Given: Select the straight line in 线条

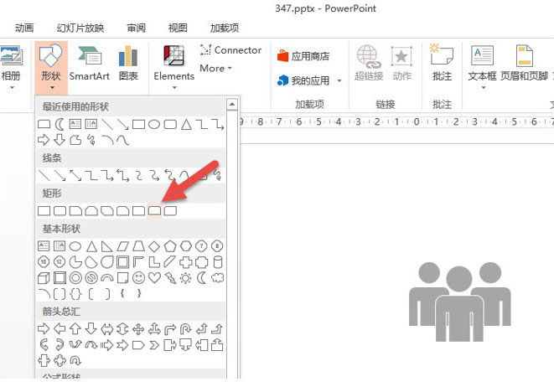Looking at the screenshot, I should point(44,175).
